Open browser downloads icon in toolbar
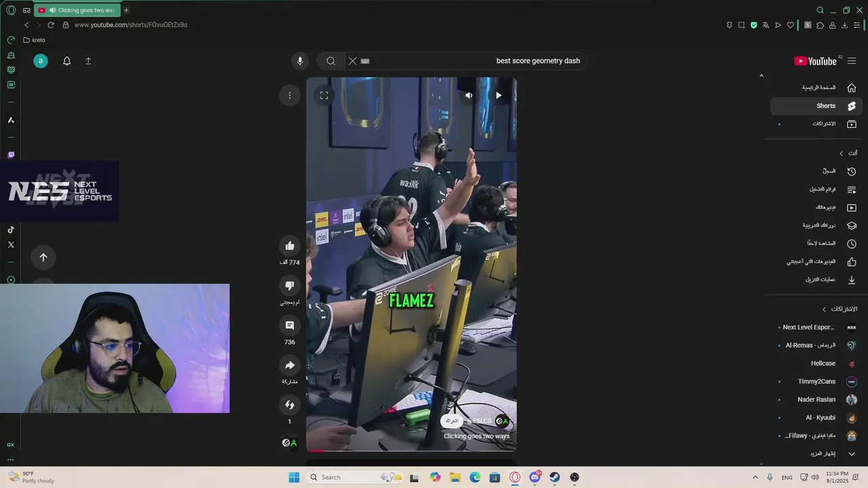Image resolution: width=868 pixels, height=488 pixels. (x=844, y=25)
